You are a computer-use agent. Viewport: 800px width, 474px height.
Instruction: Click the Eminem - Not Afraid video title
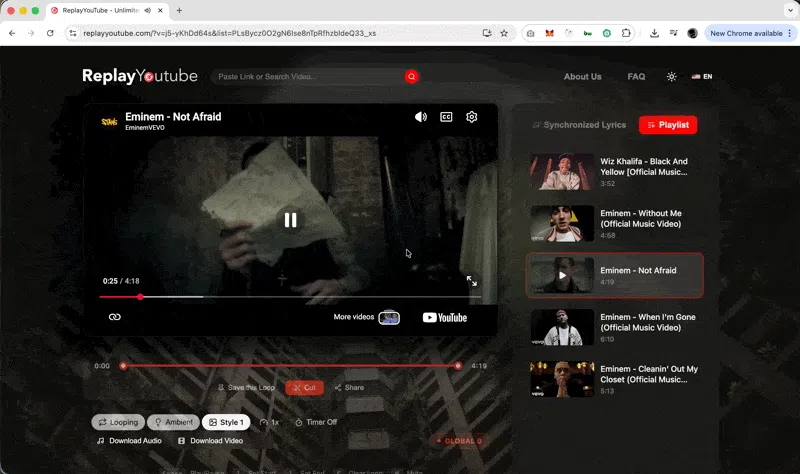(173, 117)
